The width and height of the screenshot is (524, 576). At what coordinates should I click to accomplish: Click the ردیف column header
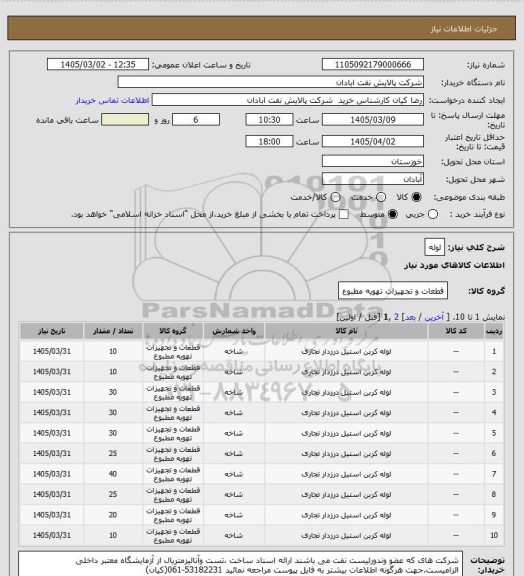[494, 331]
